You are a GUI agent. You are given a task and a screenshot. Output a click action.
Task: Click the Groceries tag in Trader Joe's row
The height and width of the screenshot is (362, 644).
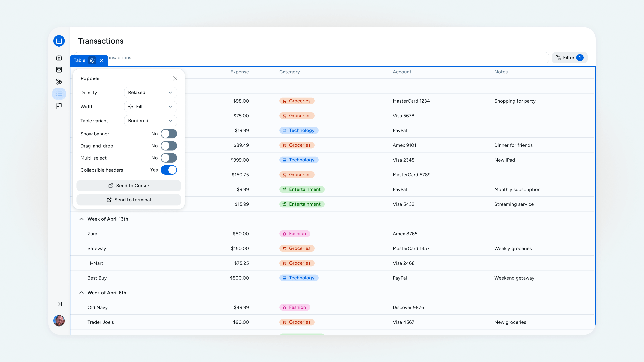coord(297,322)
